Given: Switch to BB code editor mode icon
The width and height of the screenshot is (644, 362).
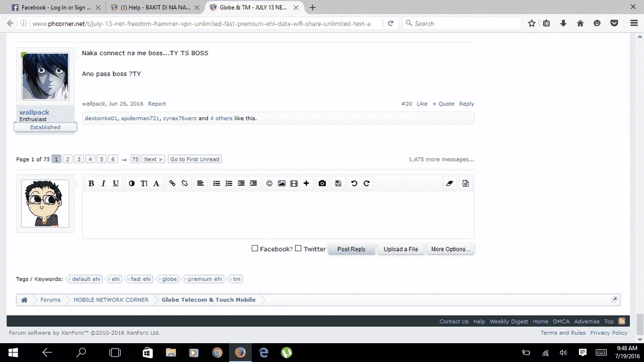Looking at the screenshot, I should pos(465,183).
